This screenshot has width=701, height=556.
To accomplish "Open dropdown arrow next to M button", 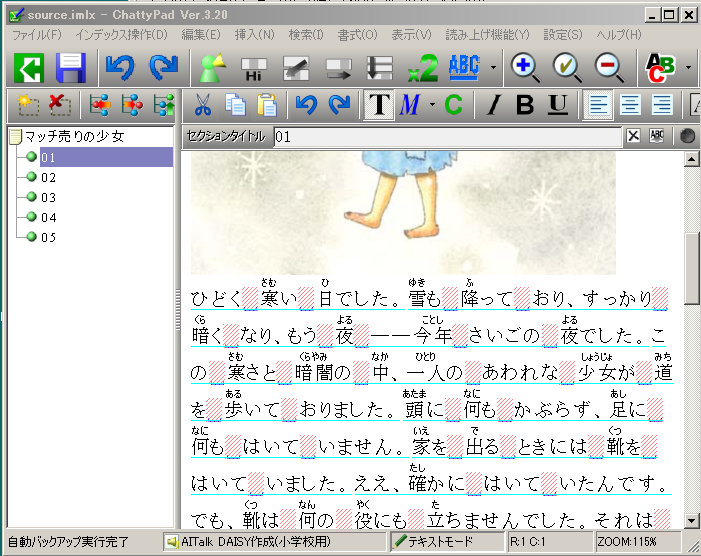I will click(x=432, y=105).
